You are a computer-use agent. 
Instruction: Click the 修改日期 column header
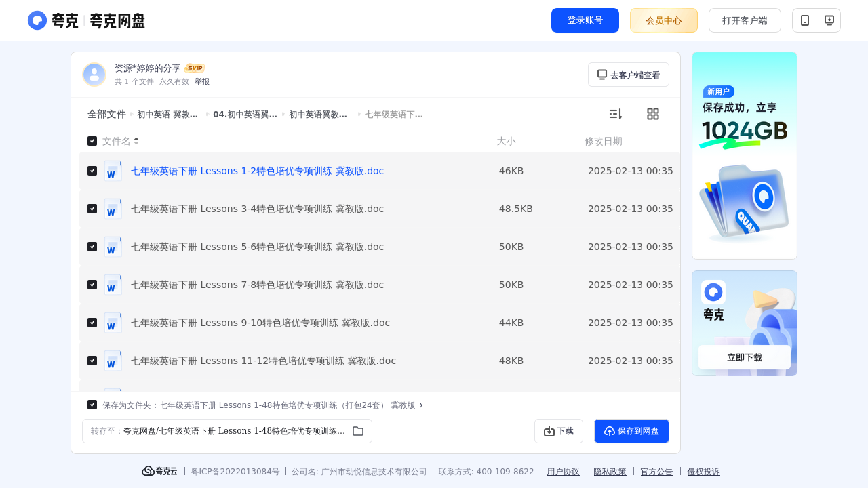(x=604, y=141)
